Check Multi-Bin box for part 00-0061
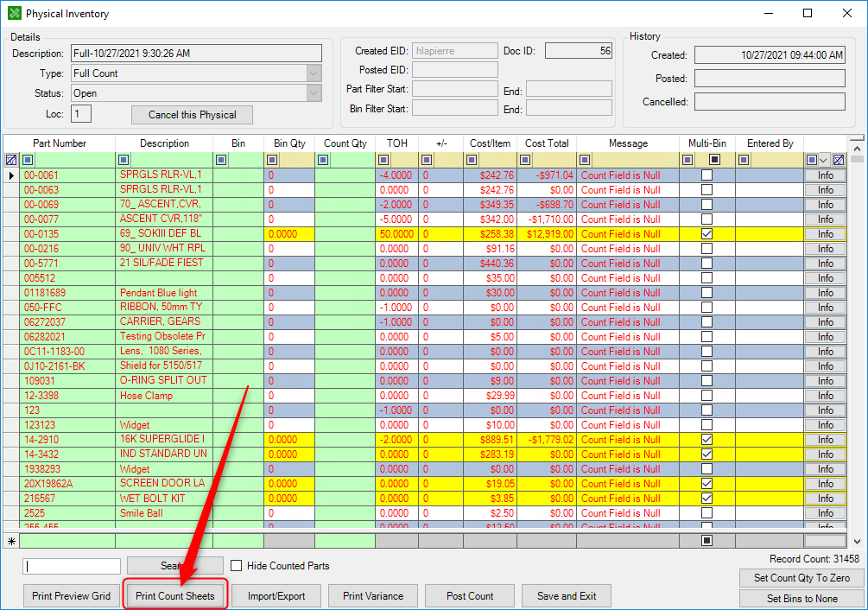 pyautogui.click(x=706, y=175)
